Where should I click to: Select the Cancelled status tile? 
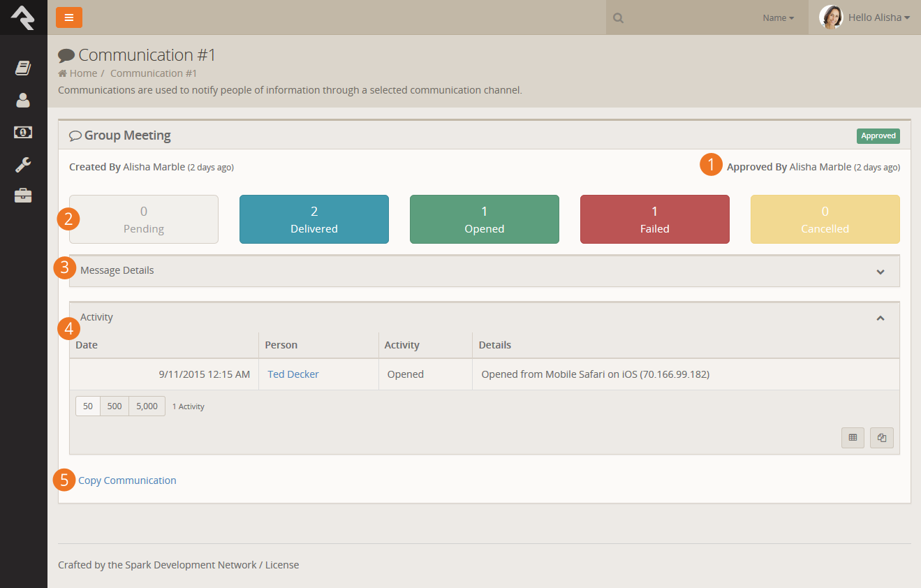coord(825,219)
